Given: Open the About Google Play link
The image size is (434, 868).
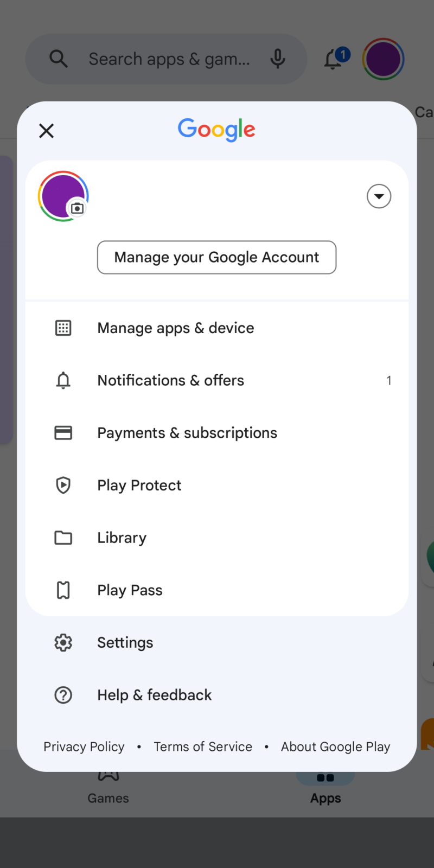Looking at the screenshot, I should point(335,746).
